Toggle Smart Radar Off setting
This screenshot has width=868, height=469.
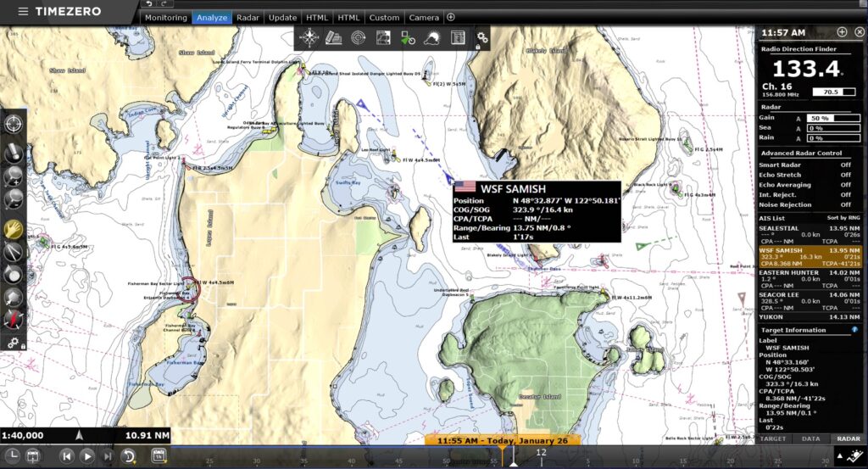(x=845, y=165)
